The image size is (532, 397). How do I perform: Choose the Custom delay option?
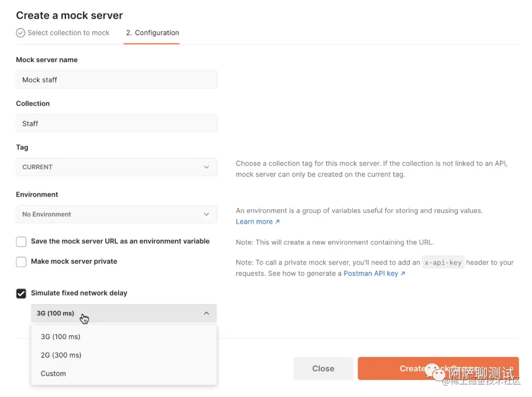pyautogui.click(x=53, y=374)
